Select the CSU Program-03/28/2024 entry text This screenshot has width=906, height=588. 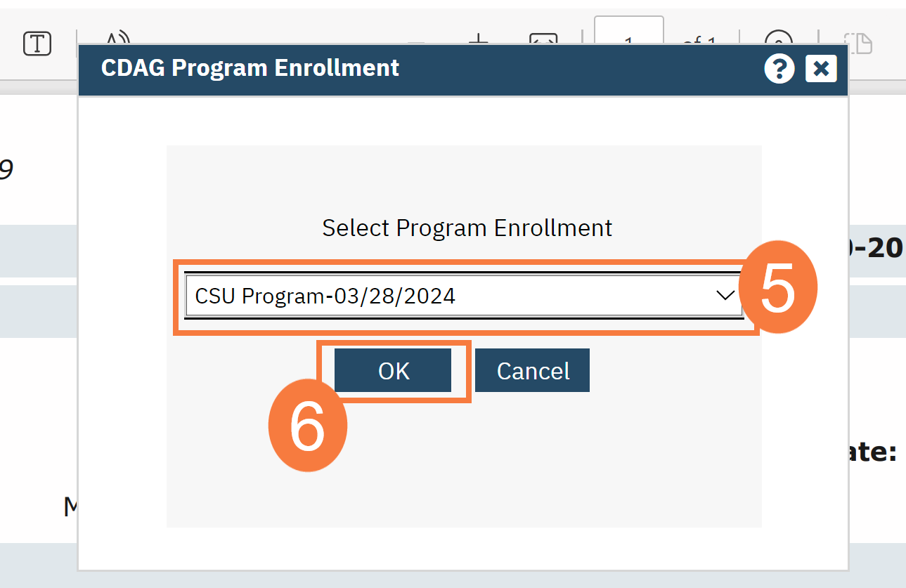coord(325,296)
